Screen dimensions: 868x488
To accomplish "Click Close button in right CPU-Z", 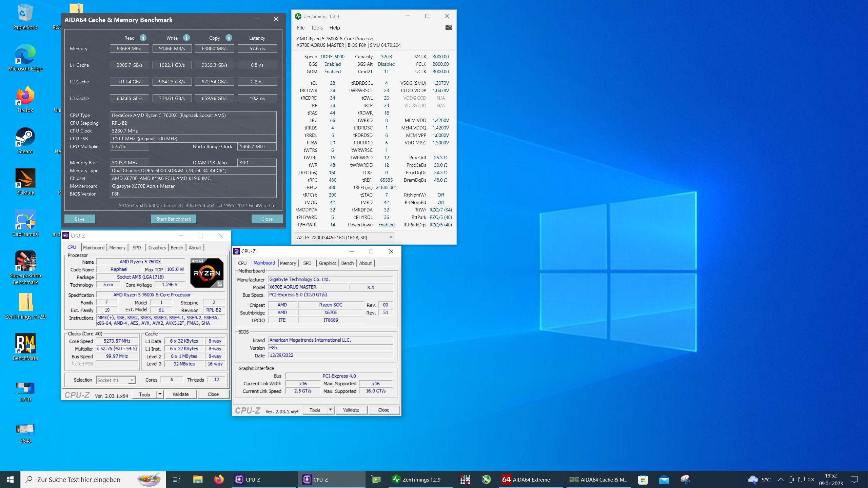I will pos(383,410).
